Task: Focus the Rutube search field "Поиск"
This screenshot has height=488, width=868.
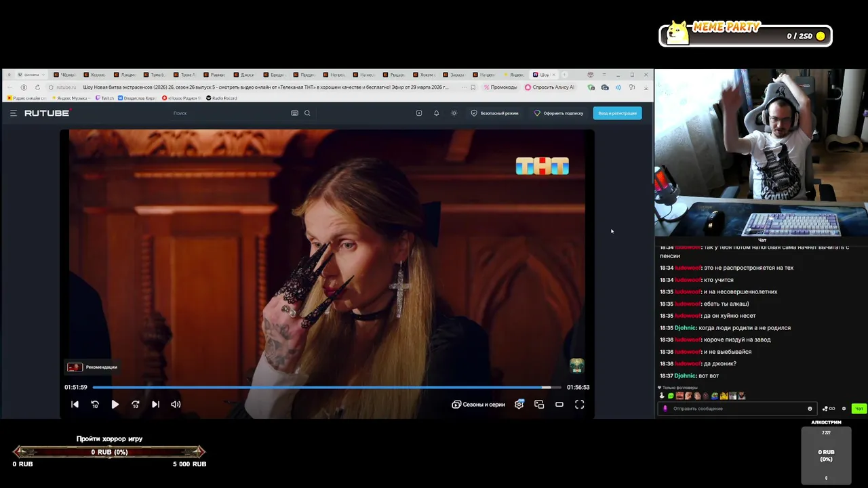Action: click(231, 113)
